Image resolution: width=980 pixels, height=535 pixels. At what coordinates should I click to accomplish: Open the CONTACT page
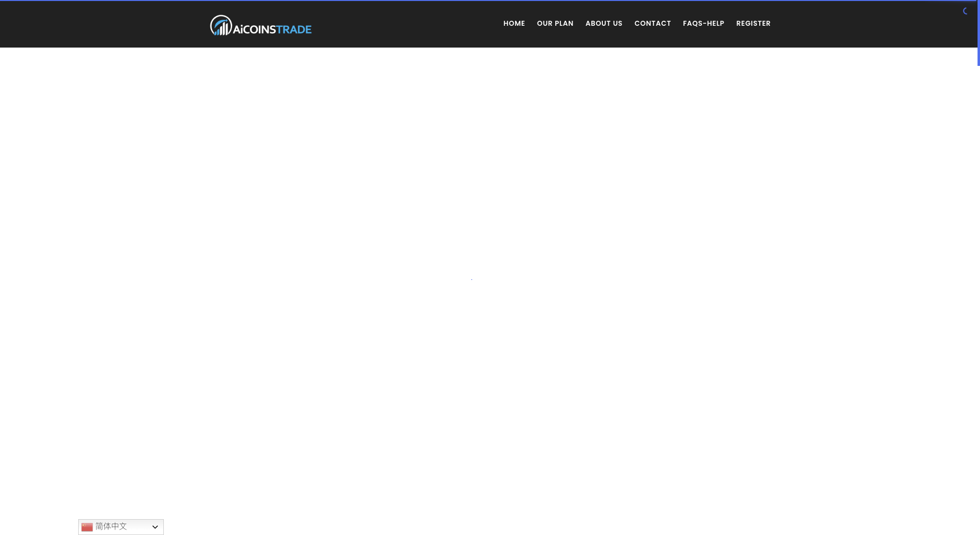point(652,23)
